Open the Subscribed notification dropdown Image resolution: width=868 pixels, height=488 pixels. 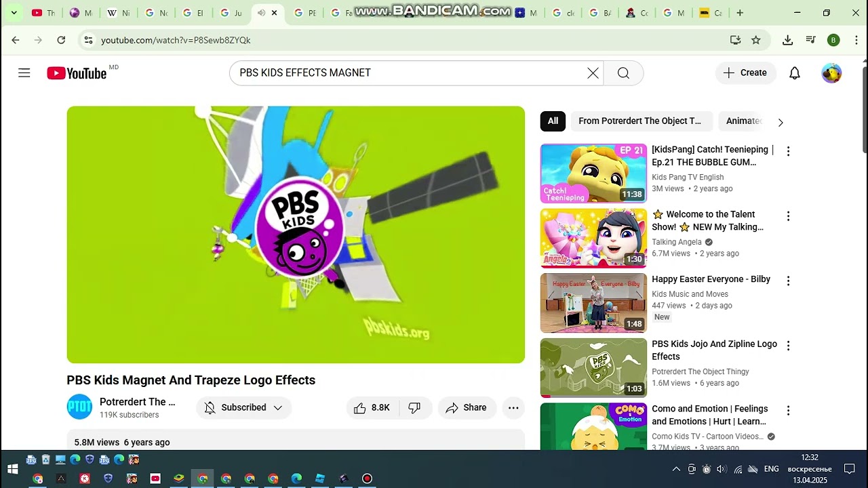point(244,407)
